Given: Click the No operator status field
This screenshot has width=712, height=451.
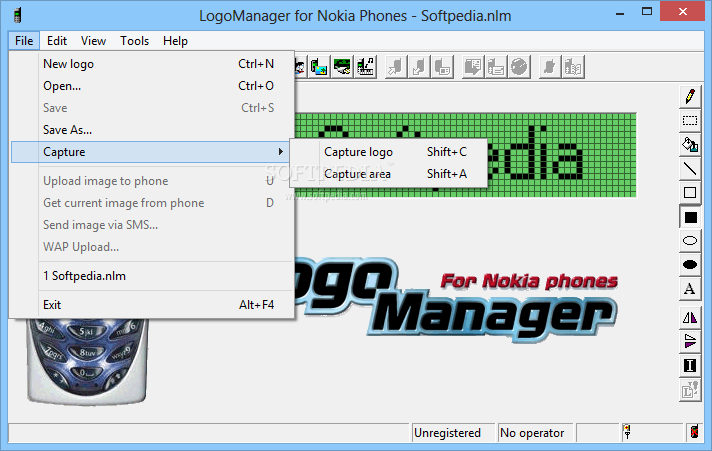Looking at the screenshot, I should point(535,433).
